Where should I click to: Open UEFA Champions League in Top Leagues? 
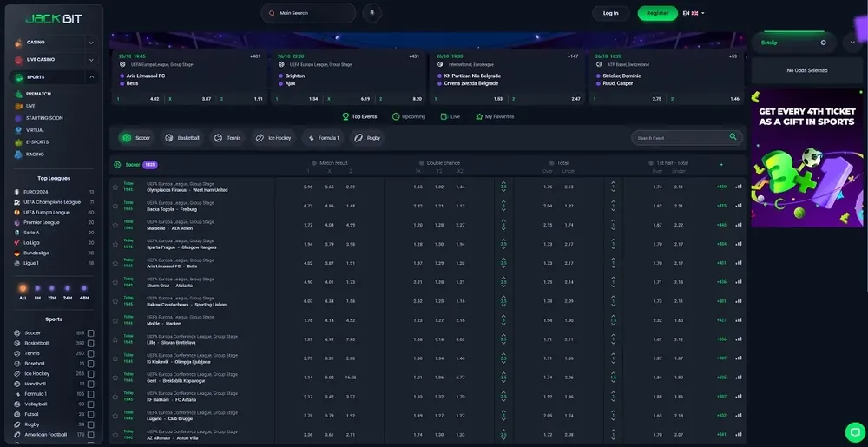click(x=54, y=202)
